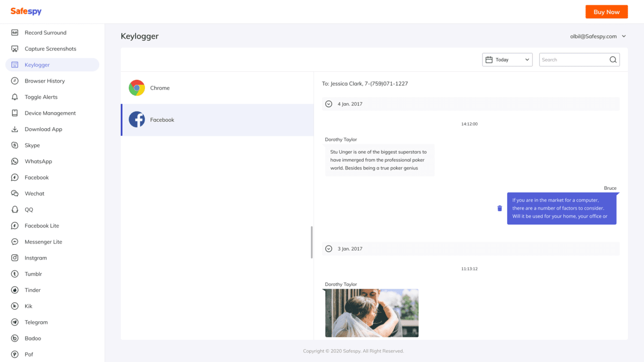644x362 pixels.
Task: Select the Tinder sidebar icon
Action: [x=15, y=290]
